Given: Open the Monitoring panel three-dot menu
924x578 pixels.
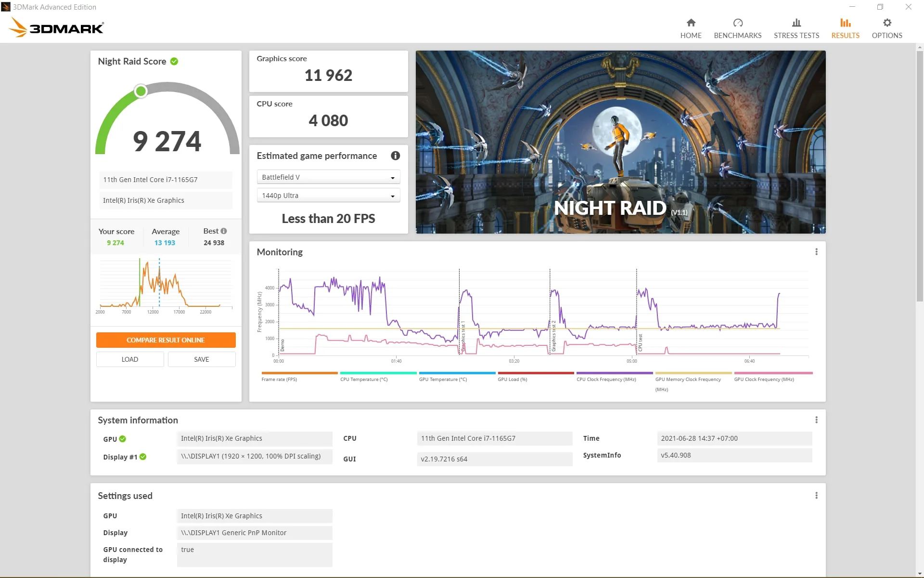Looking at the screenshot, I should [816, 252].
